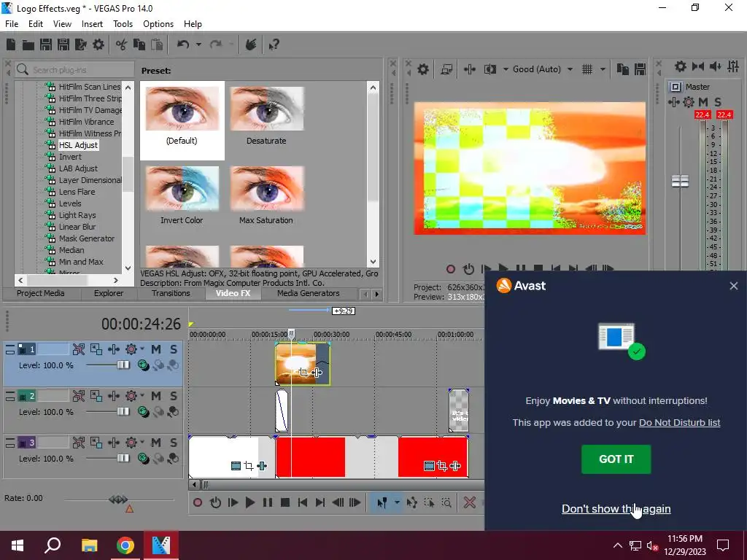Solo video track 1

click(174, 349)
